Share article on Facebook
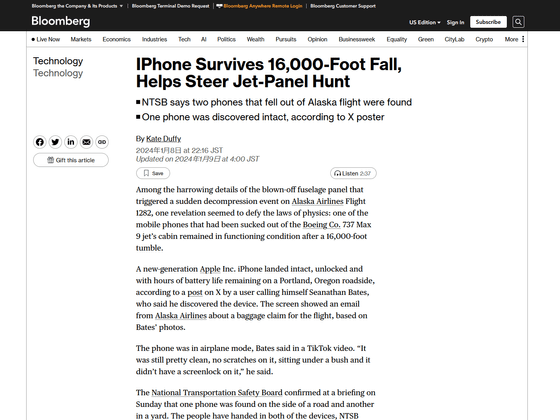 pyautogui.click(x=40, y=142)
